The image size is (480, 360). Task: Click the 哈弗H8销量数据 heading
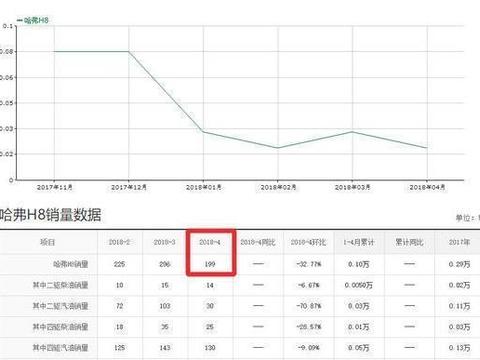pos(50,215)
